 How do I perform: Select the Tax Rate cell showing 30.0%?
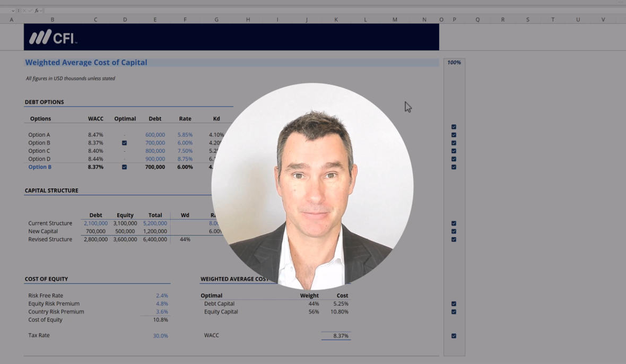(x=160, y=336)
